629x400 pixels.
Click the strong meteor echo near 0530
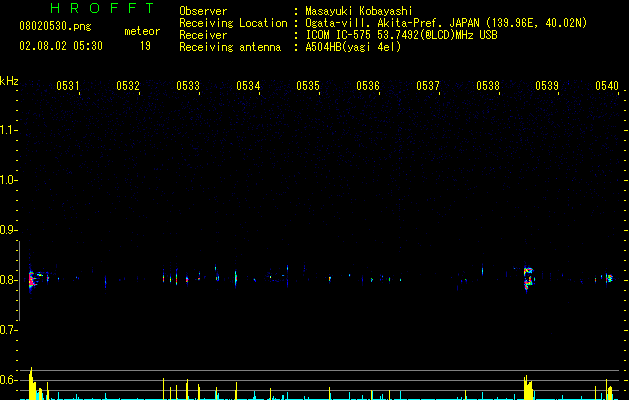(x=32, y=280)
